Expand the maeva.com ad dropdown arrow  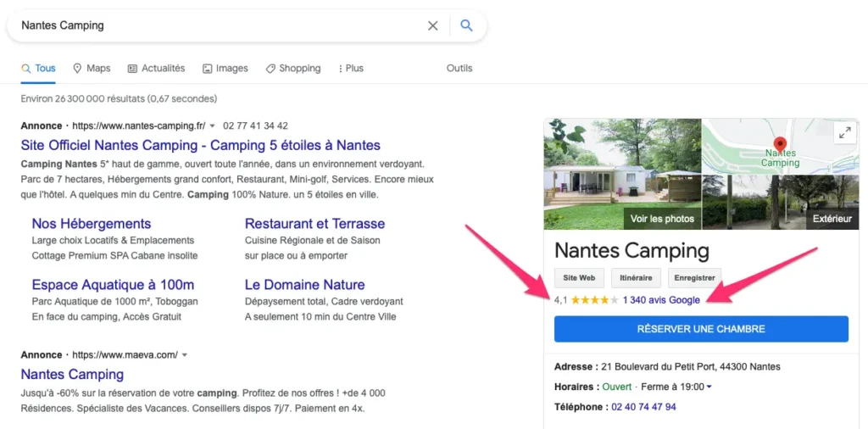coord(185,355)
